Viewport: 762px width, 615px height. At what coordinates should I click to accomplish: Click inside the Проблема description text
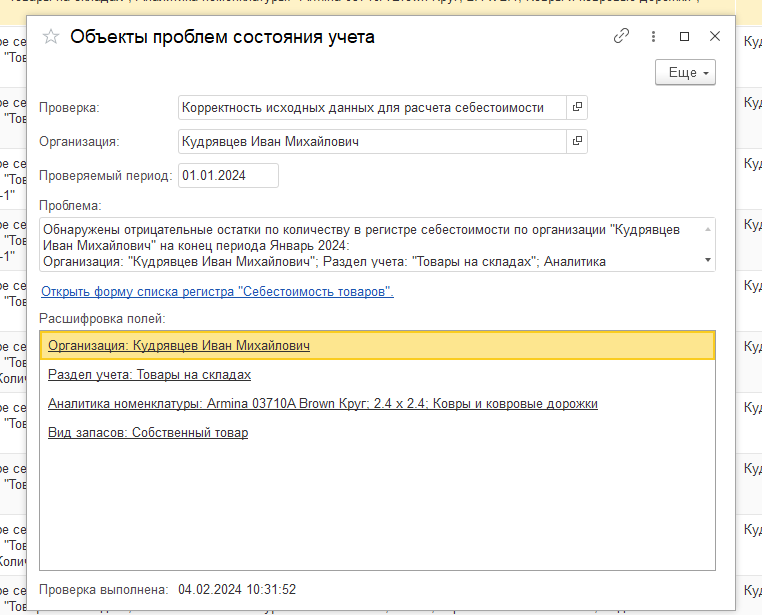pos(370,245)
